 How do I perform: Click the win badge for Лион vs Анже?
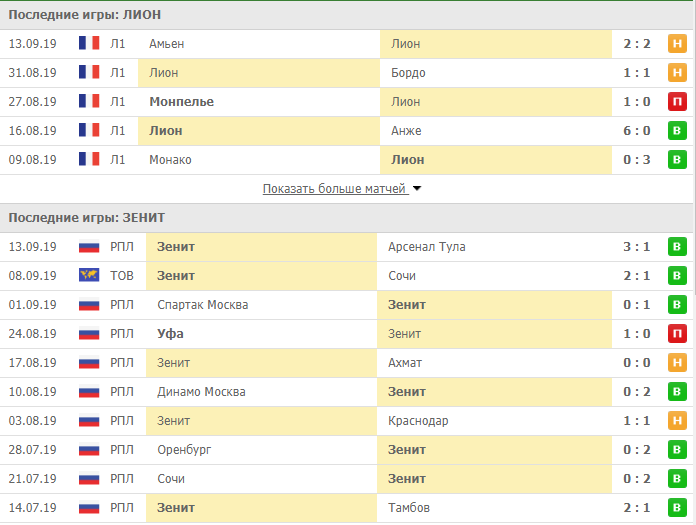pyautogui.click(x=677, y=130)
